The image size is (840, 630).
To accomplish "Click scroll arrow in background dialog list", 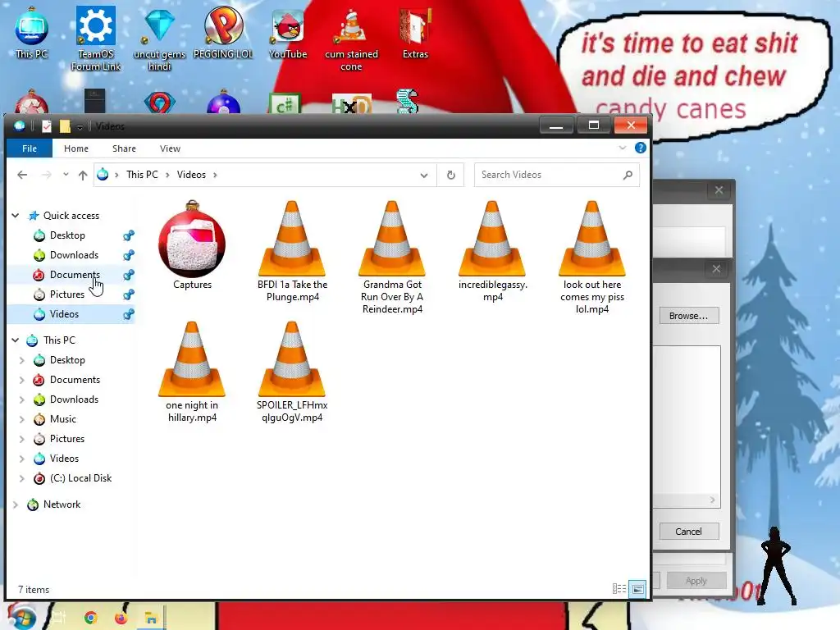I will tap(712, 500).
